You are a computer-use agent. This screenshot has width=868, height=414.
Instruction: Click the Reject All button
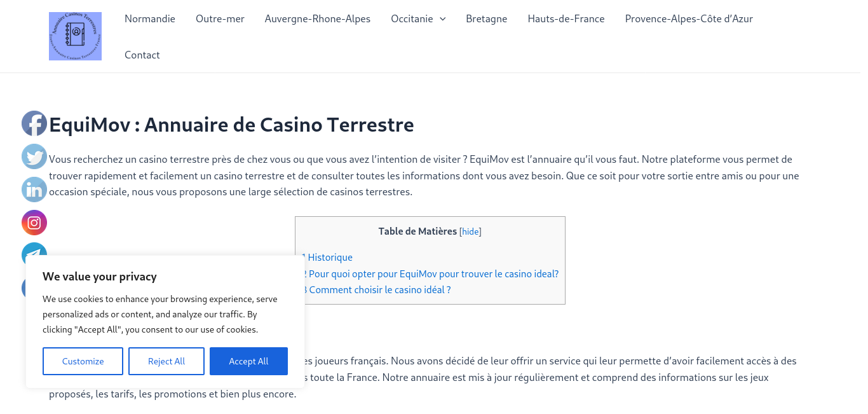pyautogui.click(x=166, y=361)
